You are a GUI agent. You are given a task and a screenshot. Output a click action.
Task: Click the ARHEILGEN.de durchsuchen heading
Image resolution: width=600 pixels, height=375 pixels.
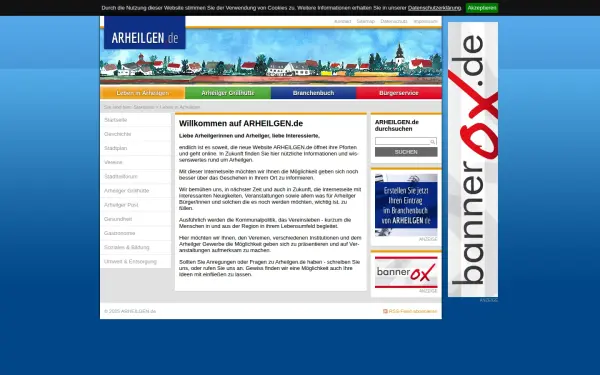pyautogui.click(x=397, y=126)
